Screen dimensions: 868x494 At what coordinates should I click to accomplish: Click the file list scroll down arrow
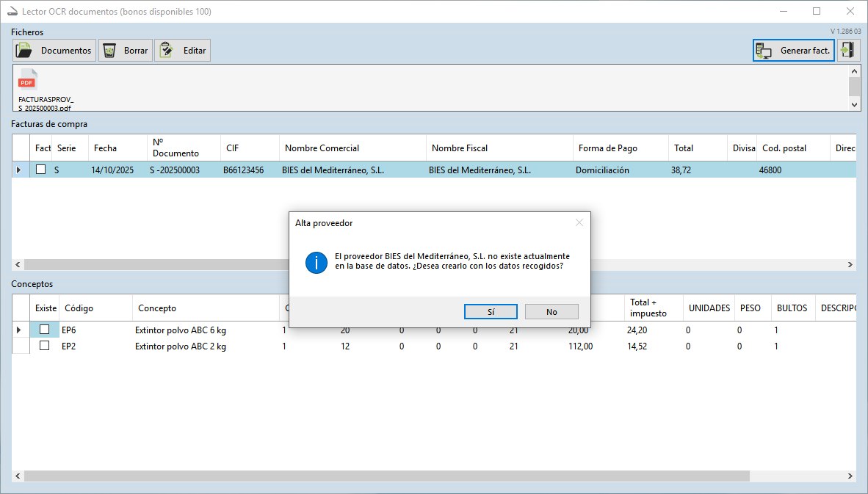tap(854, 104)
